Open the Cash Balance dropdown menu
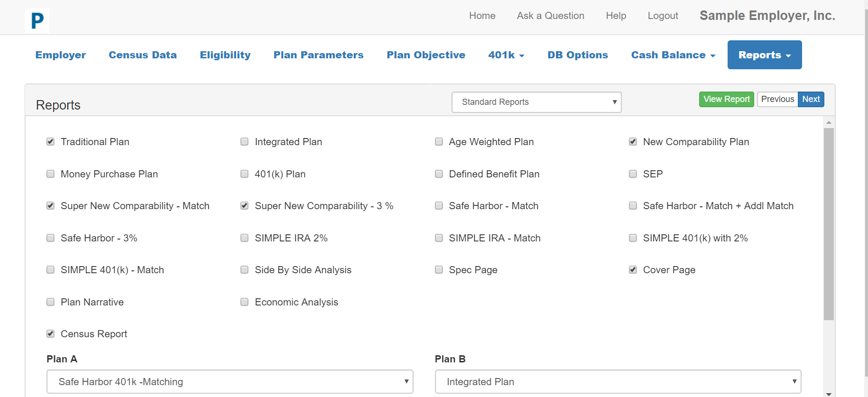This screenshot has height=397, width=868. pyautogui.click(x=673, y=55)
